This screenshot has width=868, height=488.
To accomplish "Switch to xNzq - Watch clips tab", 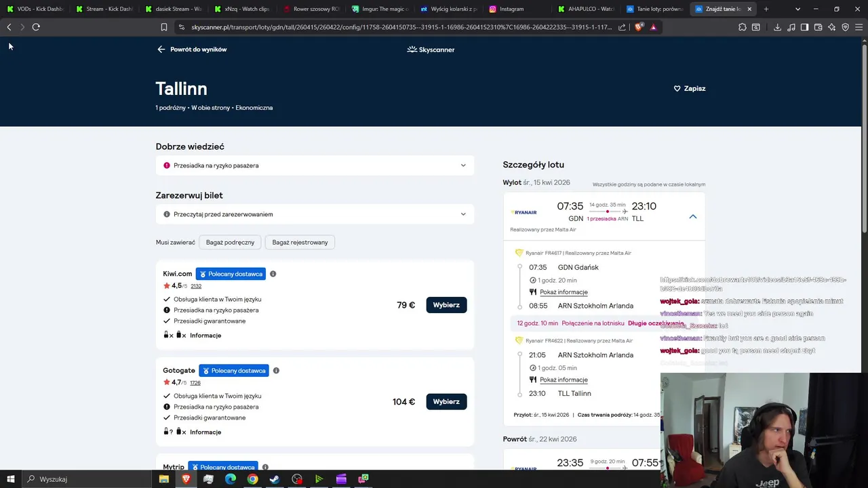I will (x=242, y=9).
